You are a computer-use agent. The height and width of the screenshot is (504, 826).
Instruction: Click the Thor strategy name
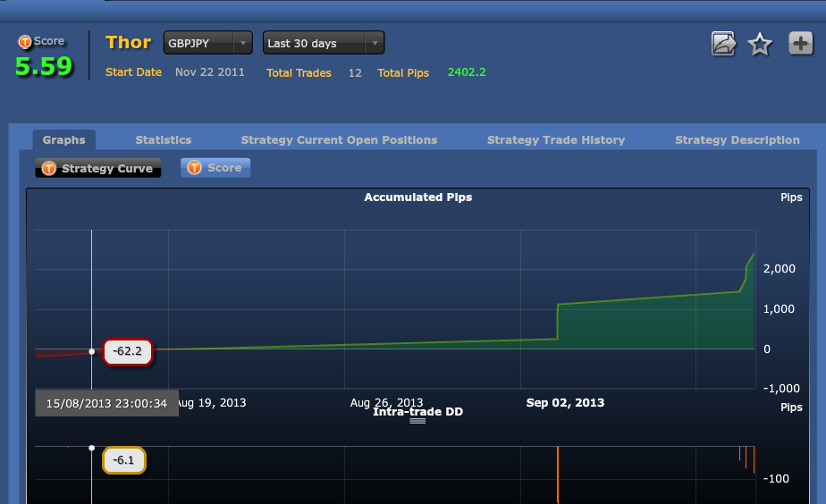(128, 42)
